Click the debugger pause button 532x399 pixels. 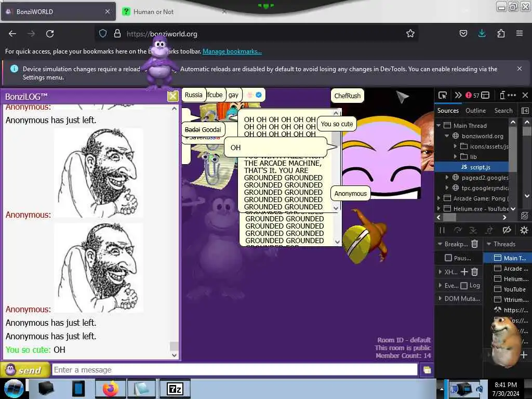[x=442, y=230]
